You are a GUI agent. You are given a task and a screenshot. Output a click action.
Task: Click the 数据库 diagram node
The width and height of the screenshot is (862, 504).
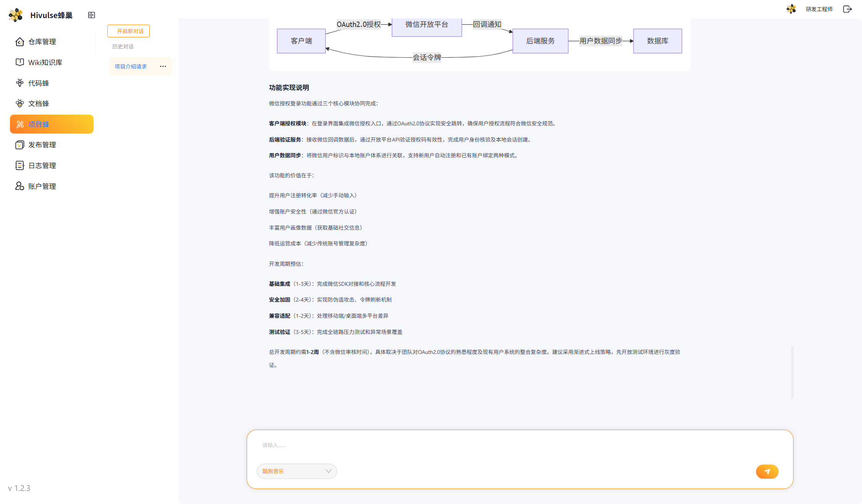coord(658,41)
